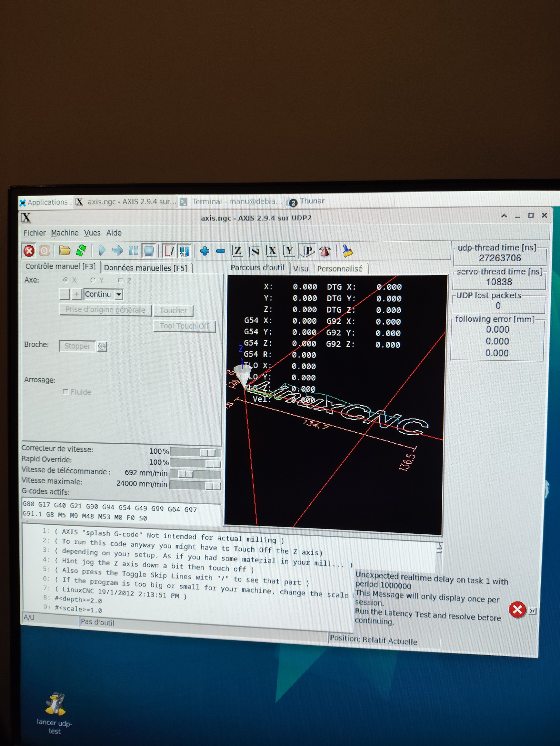Image resolution: width=560 pixels, height=746 pixels.
Task: Switch to rotated Z view
Action: click(x=255, y=251)
